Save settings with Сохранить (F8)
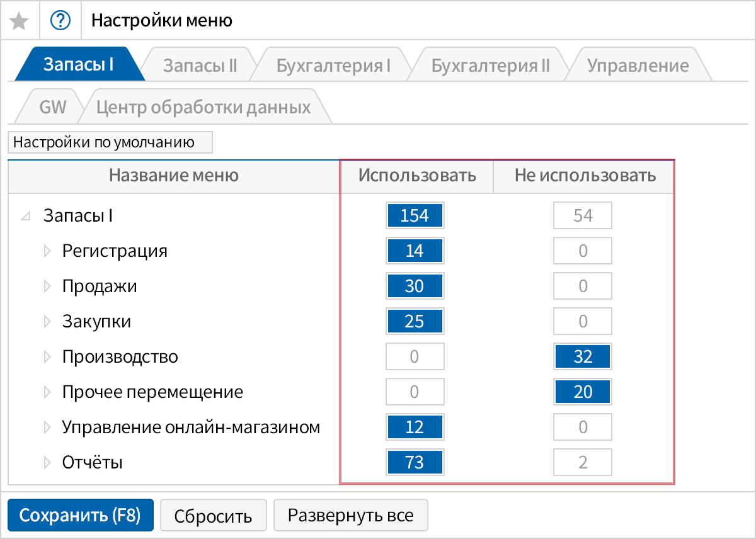Screen dimensions: 756x539 coord(80,514)
